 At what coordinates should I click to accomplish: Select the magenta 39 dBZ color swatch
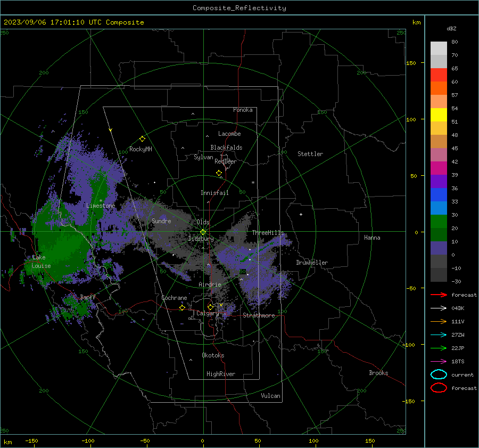pyautogui.click(x=439, y=168)
